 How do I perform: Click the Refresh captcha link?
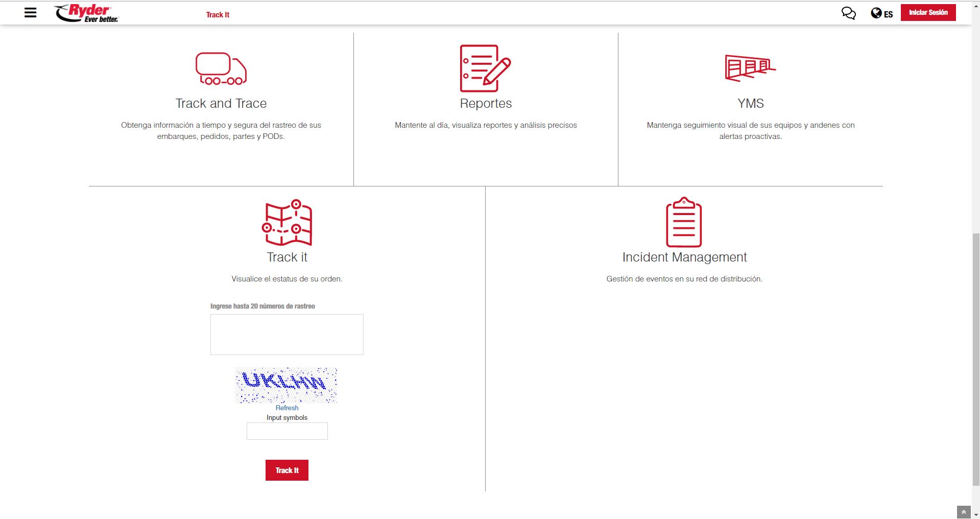coord(287,408)
